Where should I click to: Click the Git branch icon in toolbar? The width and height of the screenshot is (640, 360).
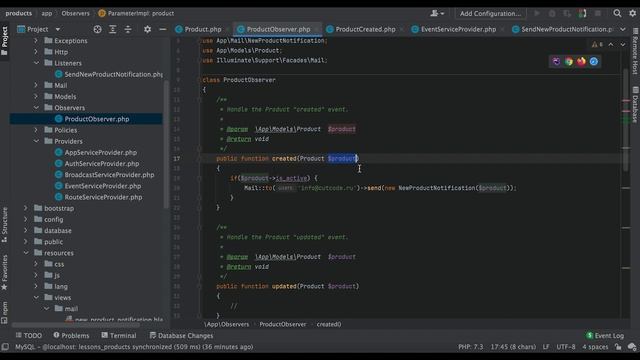coord(582,13)
